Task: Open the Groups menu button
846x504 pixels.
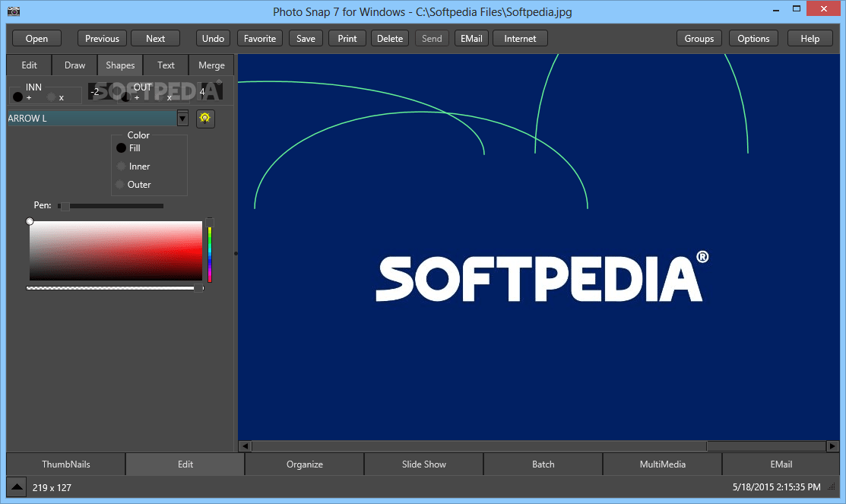Action: tap(699, 39)
